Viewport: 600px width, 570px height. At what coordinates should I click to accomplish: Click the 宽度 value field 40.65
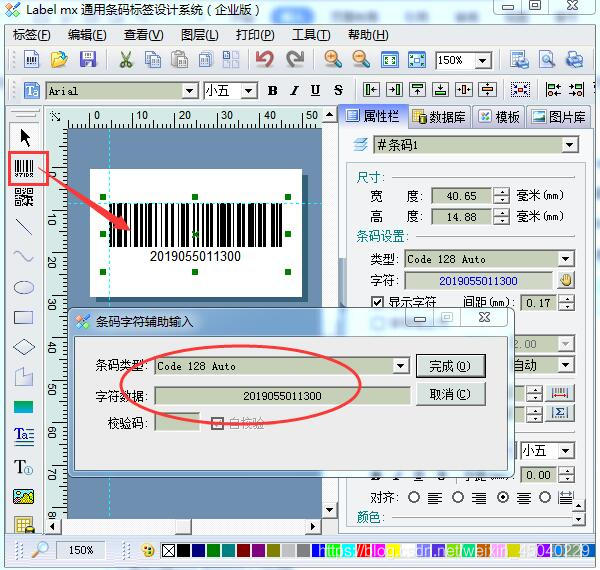click(x=461, y=196)
